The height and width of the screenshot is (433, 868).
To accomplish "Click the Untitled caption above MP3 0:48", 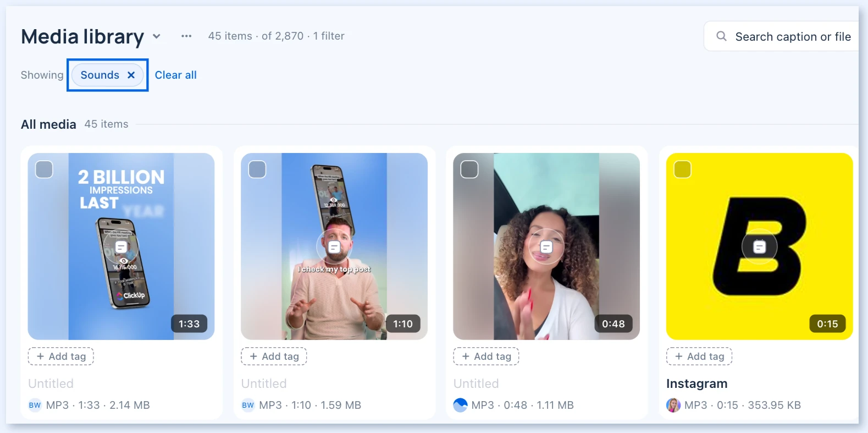I will point(476,383).
